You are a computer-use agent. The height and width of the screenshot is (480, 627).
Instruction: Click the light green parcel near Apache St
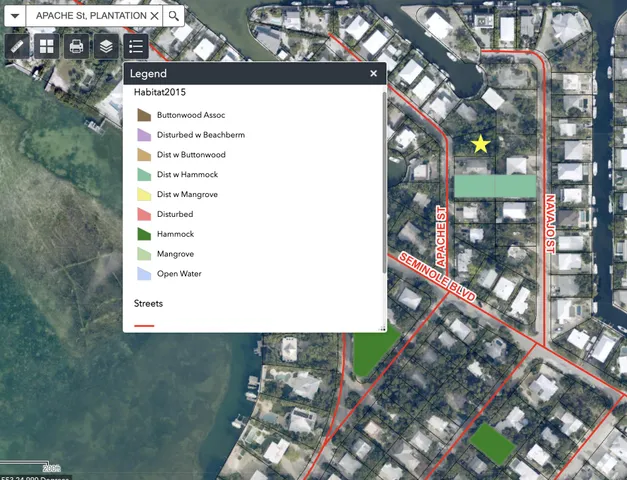pos(494,186)
